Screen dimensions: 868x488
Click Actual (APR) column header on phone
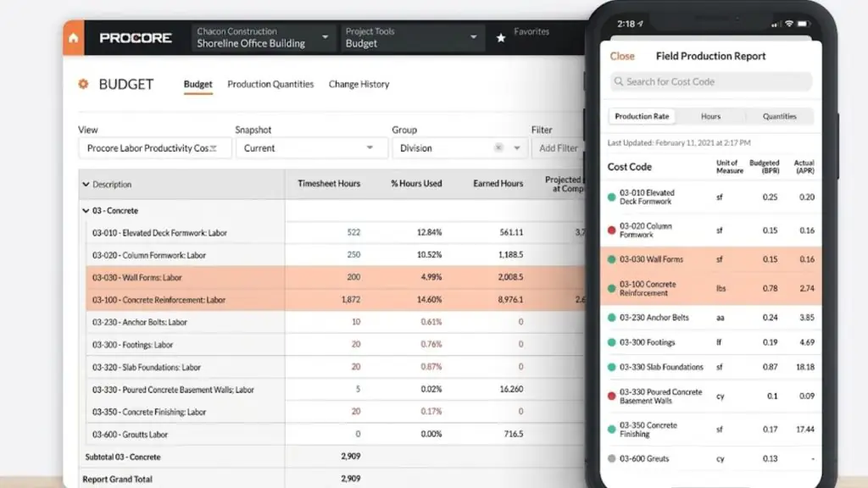(804, 167)
